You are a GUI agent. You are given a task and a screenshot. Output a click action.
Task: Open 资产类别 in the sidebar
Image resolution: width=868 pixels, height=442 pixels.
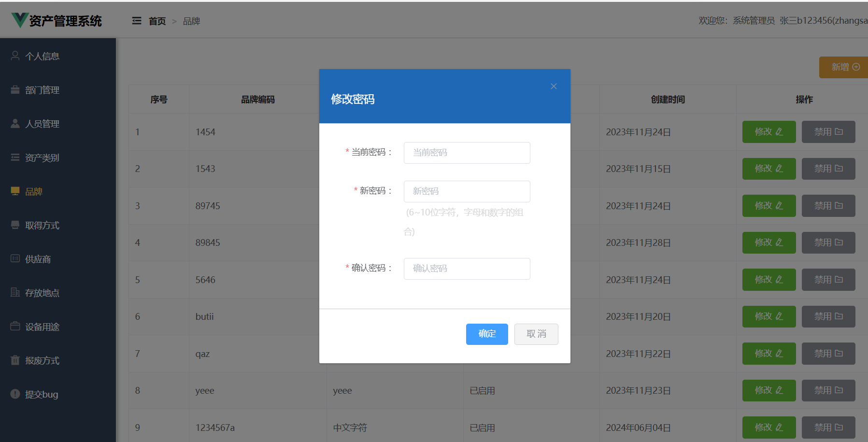pos(58,157)
